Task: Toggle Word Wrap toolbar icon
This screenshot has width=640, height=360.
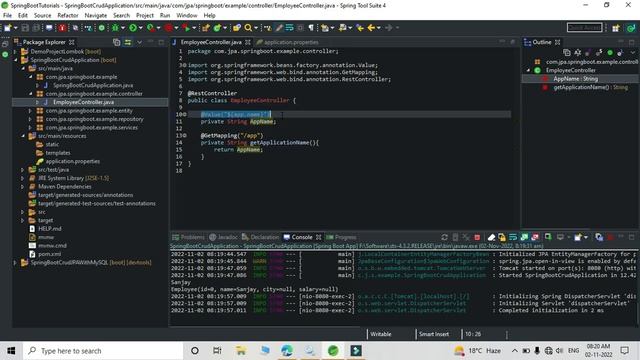Action: click(x=289, y=28)
